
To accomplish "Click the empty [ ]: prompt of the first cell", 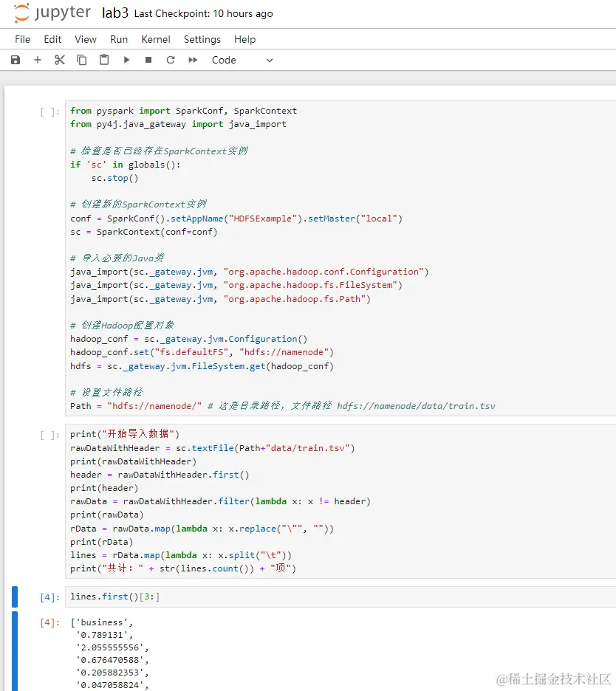I will tap(49, 111).
